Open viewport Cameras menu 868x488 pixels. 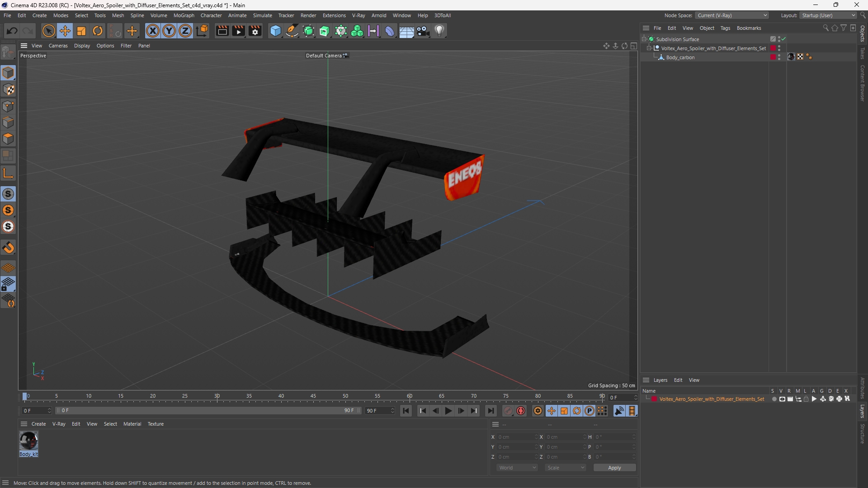[x=58, y=46]
